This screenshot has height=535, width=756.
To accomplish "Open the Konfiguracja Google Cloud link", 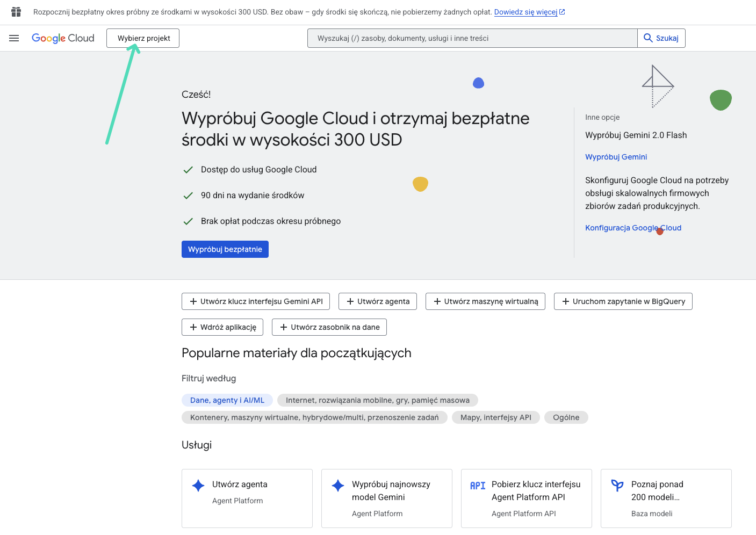I will coord(633,228).
